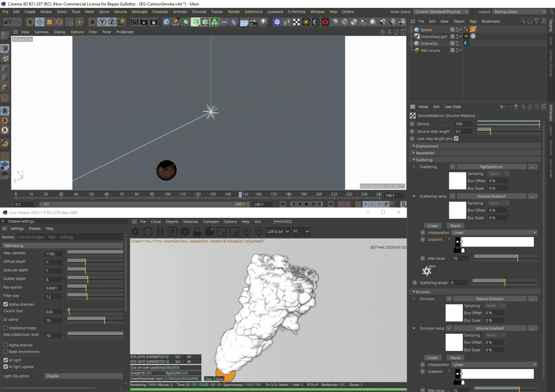Viewport: 555px width, 392px height.
Task: Click the Play Forwards button
Action: coord(306,204)
